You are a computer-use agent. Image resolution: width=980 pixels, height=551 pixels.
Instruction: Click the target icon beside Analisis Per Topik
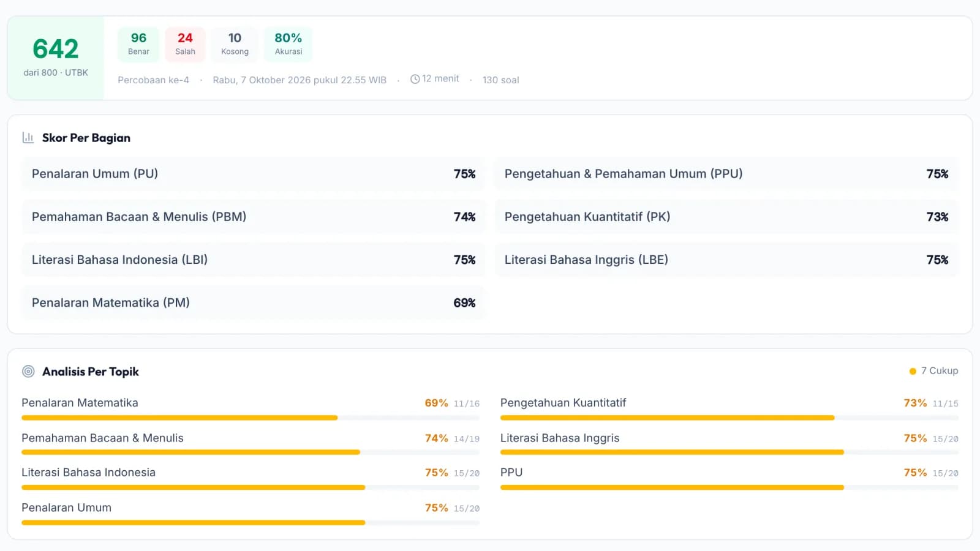(x=28, y=372)
